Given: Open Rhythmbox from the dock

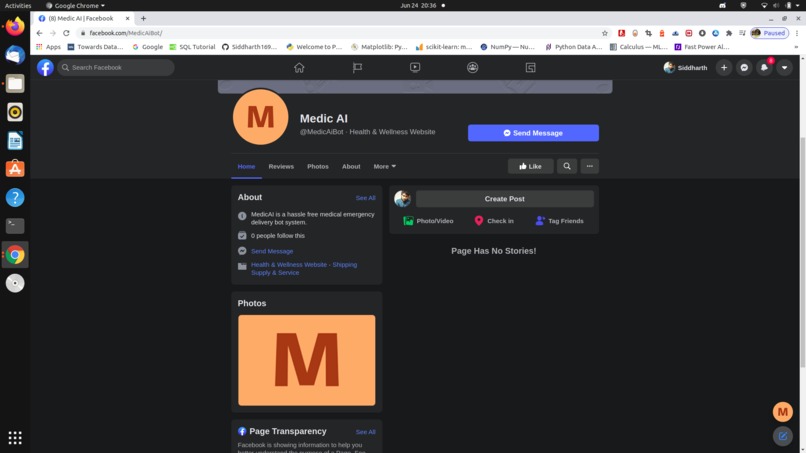Looking at the screenshot, I should (15, 112).
